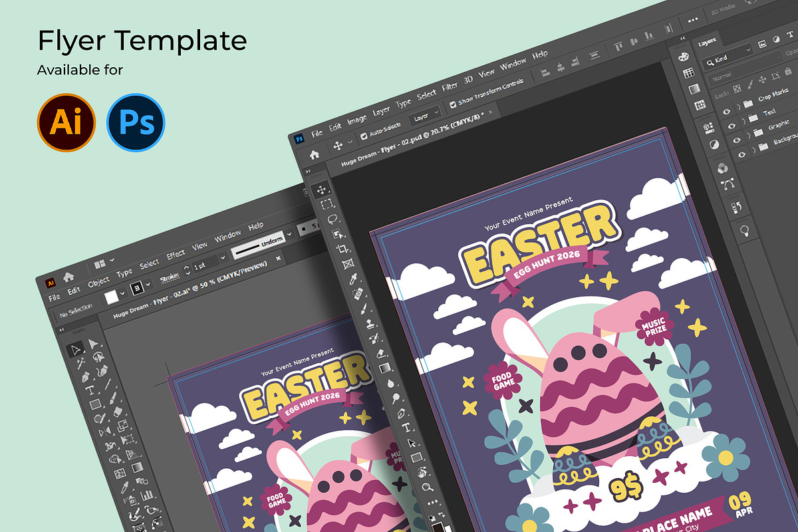Viewport: 798px width, 532px height.
Task: Select the Illustrator Rectangle tool
Action: pos(95,404)
